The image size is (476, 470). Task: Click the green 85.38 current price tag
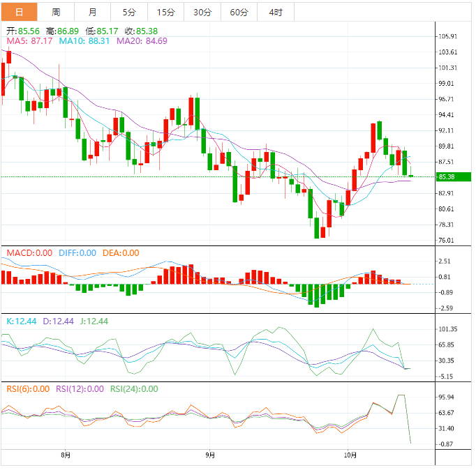click(454, 177)
